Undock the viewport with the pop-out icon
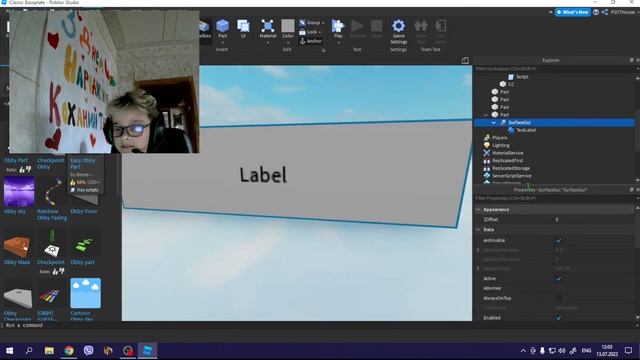Image resolution: width=640 pixels, height=360 pixels. coord(465,61)
